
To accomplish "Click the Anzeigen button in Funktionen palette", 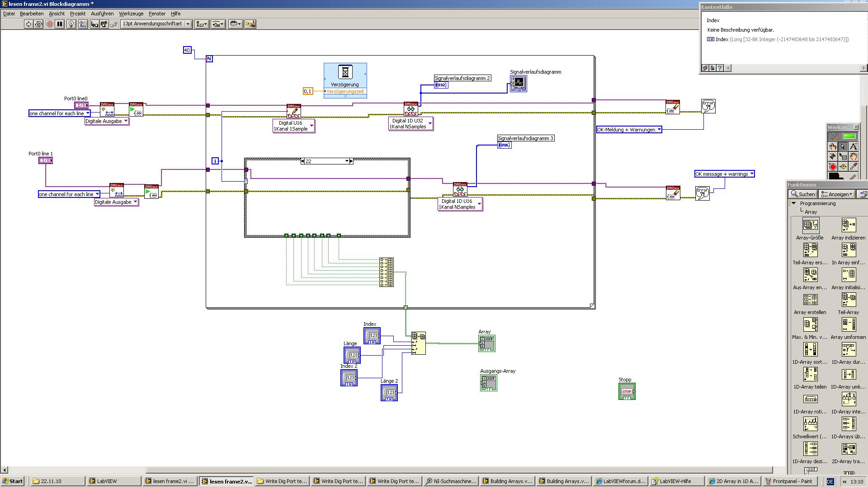I will 837,194.
